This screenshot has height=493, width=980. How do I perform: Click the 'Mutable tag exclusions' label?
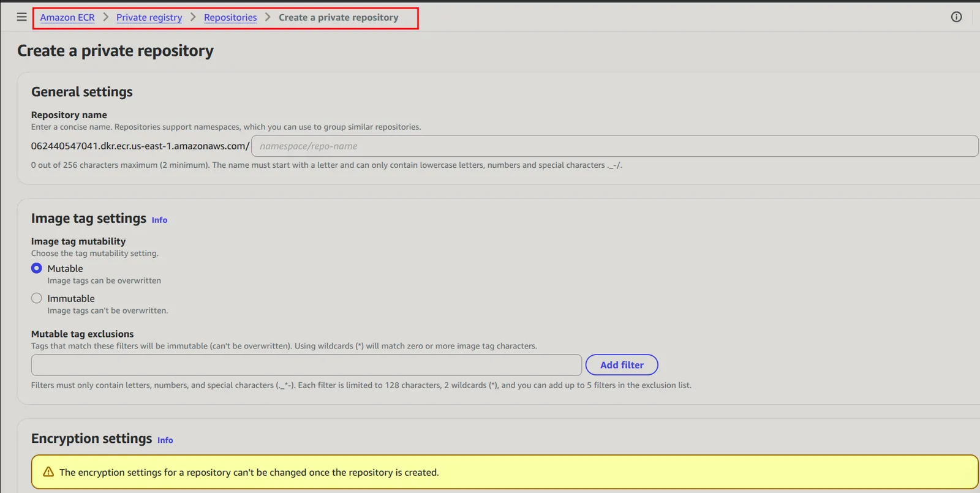82,334
